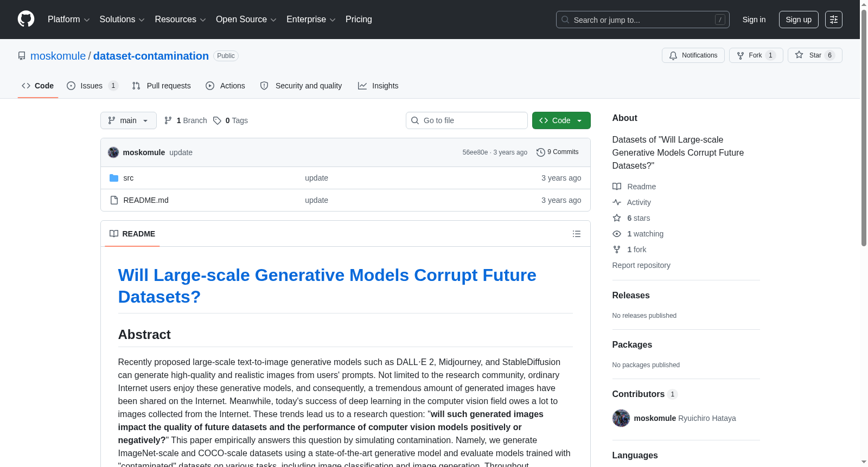Open the README outline list icon
The width and height of the screenshot is (868, 467).
[x=577, y=234]
